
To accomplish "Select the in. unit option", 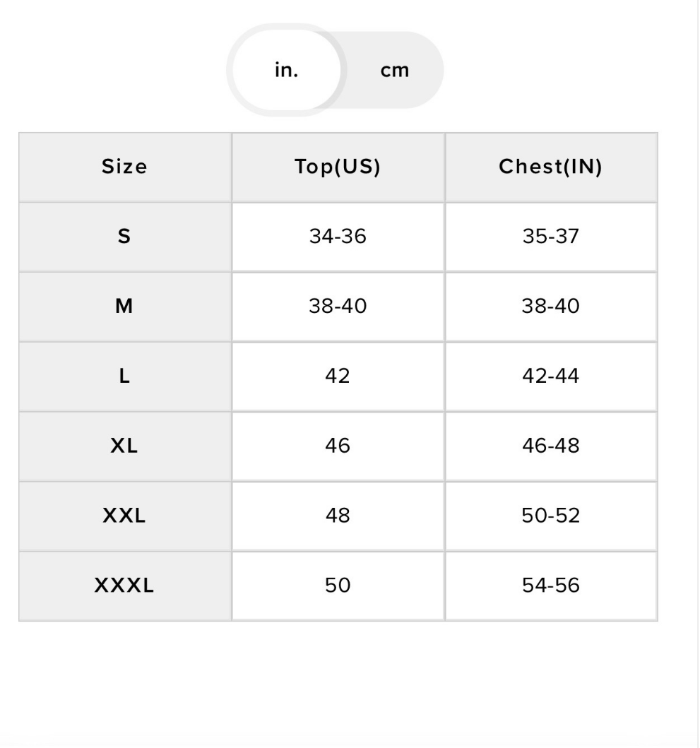I will click(x=286, y=70).
